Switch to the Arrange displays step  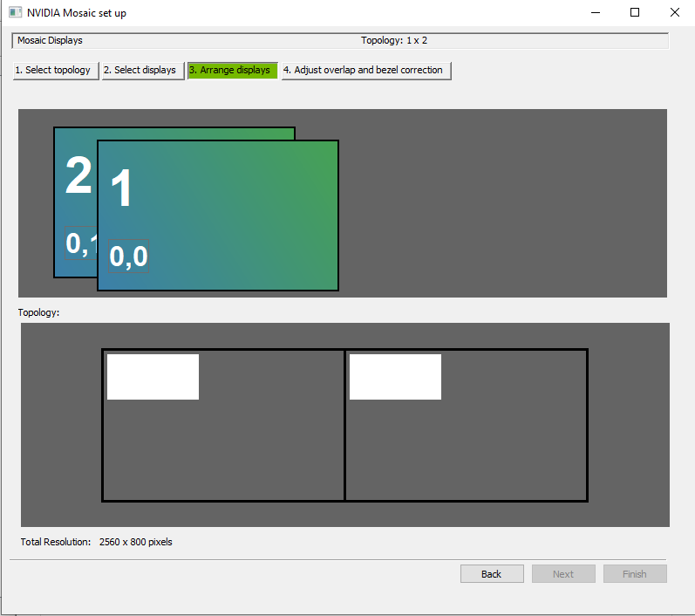233,71
